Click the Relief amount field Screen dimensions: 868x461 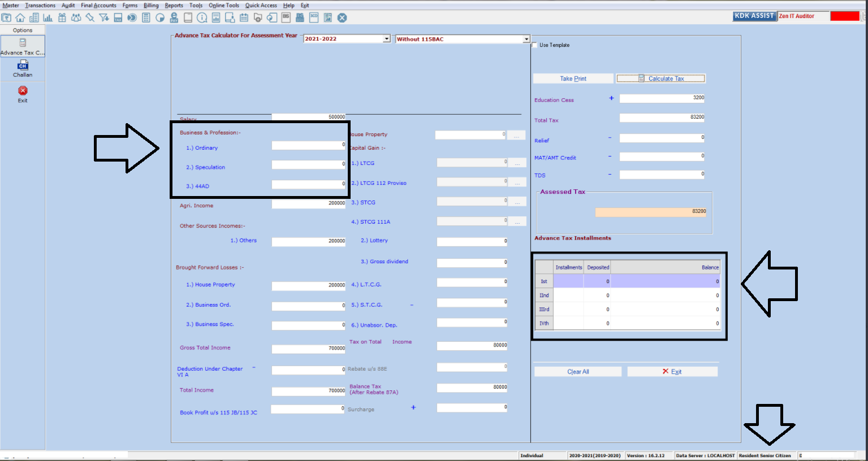coord(662,138)
